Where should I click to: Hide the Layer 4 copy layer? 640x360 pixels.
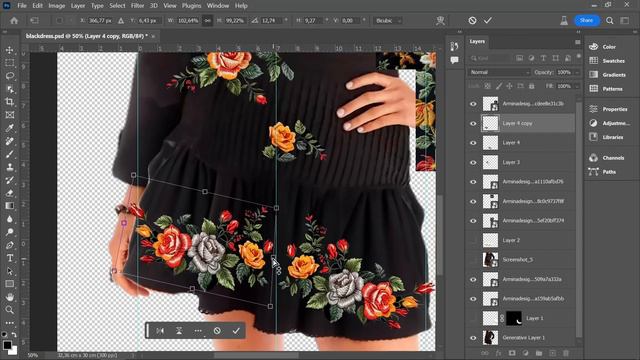(x=473, y=123)
